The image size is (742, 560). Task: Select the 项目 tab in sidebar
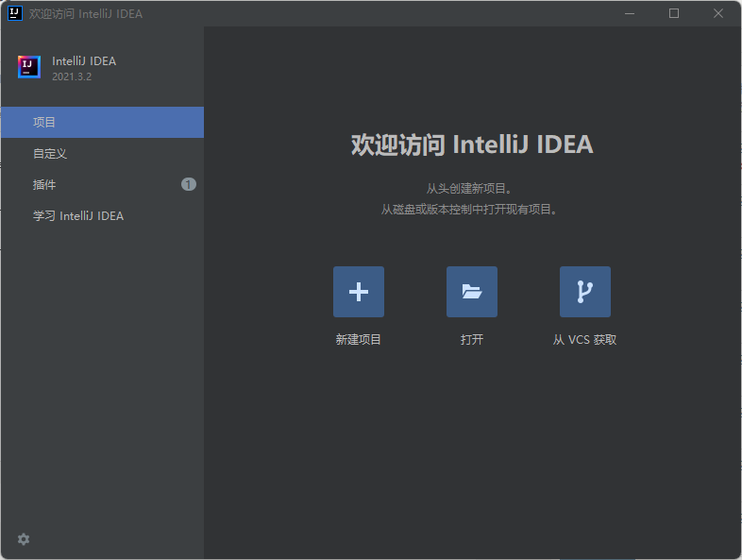click(x=102, y=122)
